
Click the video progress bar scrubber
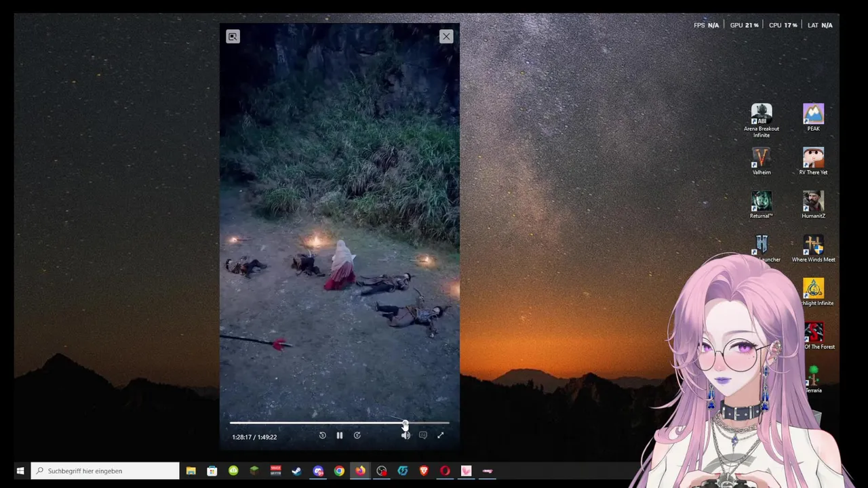click(x=405, y=424)
